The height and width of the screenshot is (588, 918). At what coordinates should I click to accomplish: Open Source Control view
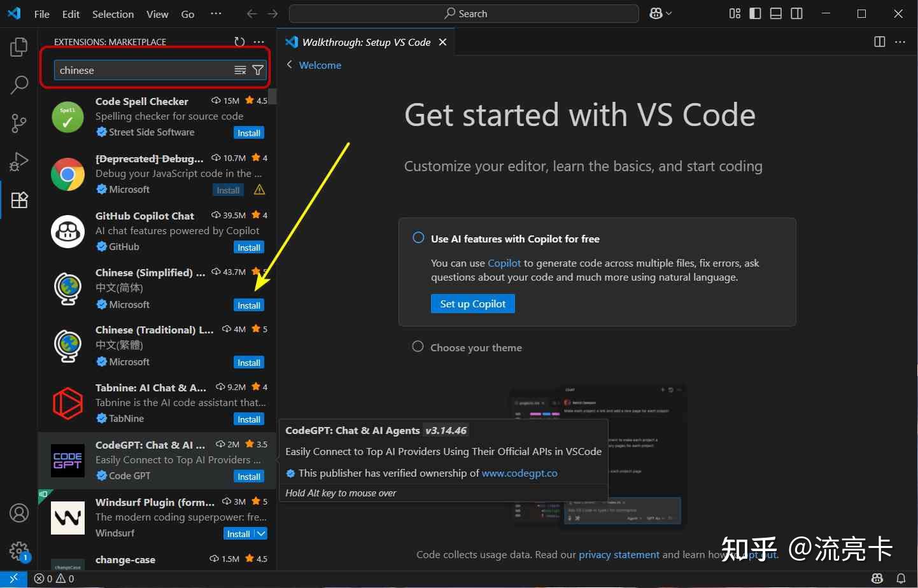19,123
